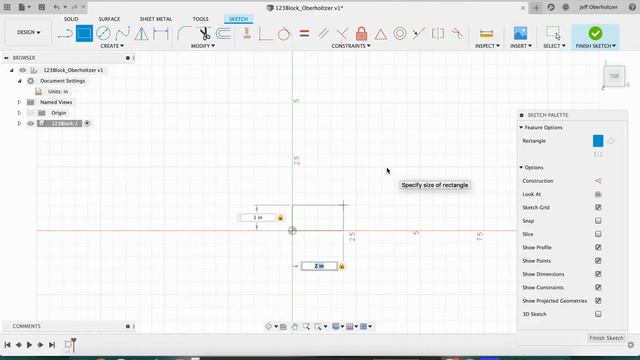Apply Parallel constraint
Image resolution: width=640 pixels, height=360 pixels.
(x=323, y=33)
